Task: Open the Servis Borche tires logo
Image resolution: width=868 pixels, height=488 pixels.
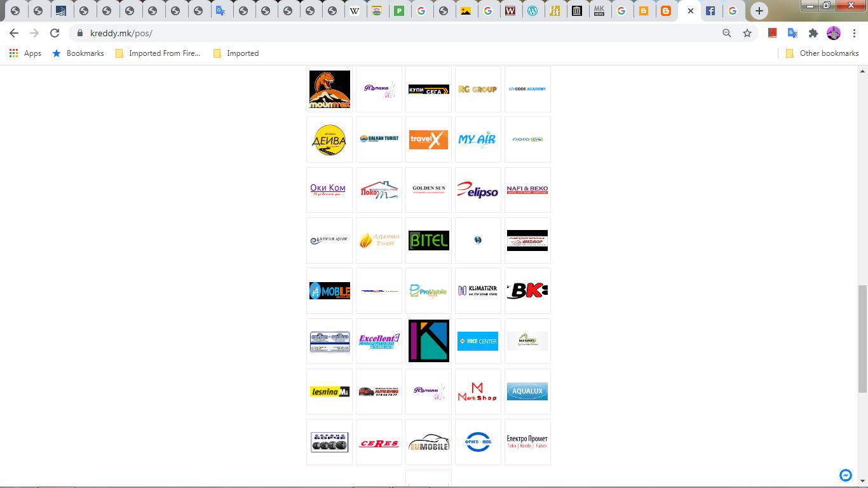Action: tap(329, 442)
